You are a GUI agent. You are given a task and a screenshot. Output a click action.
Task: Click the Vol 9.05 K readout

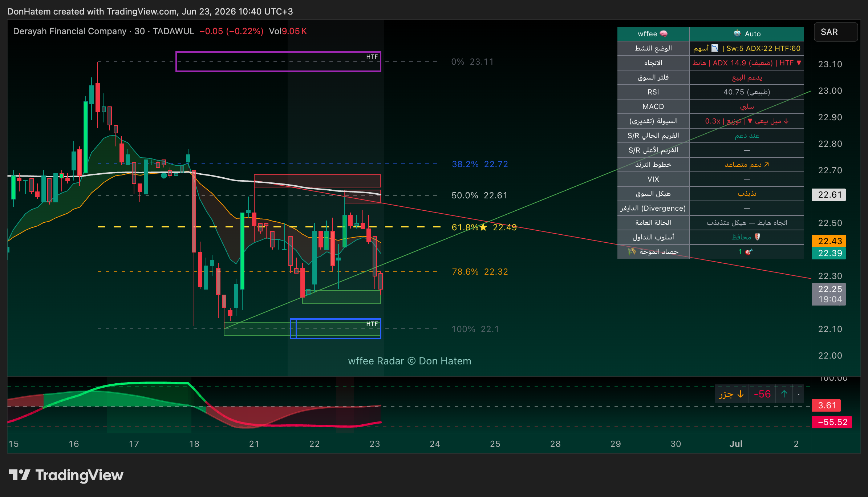288,31
